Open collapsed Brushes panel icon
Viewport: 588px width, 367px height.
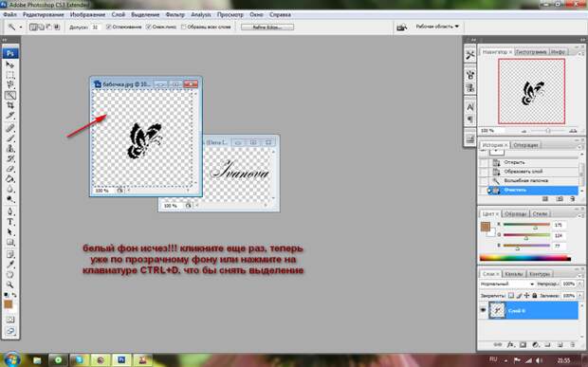pyautogui.click(x=469, y=75)
